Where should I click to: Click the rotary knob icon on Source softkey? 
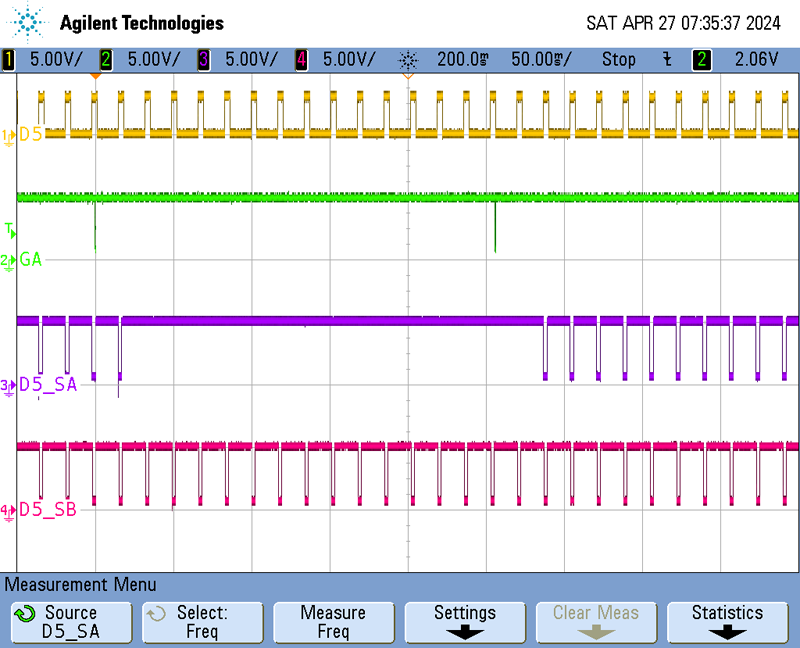click(x=27, y=613)
